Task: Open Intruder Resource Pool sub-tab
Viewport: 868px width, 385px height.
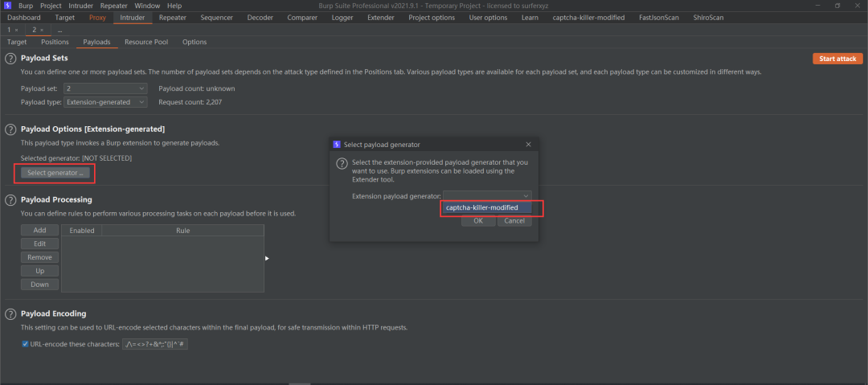Action: coord(146,42)
